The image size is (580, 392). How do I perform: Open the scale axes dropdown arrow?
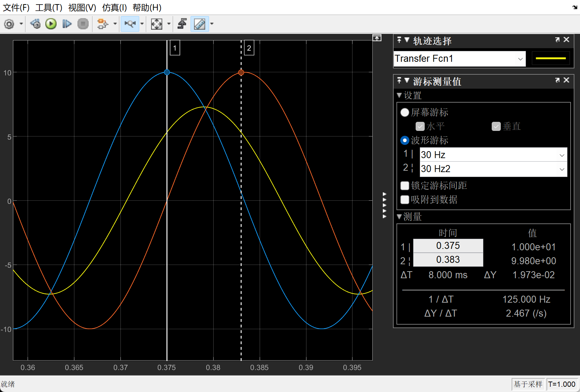click(x=169, y=24)
